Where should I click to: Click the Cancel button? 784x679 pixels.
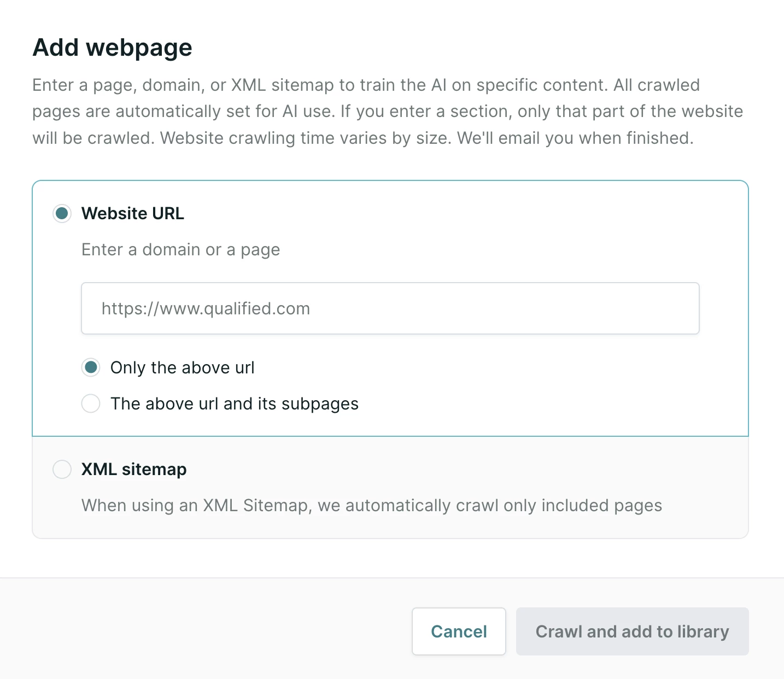[x=459, y=631]
